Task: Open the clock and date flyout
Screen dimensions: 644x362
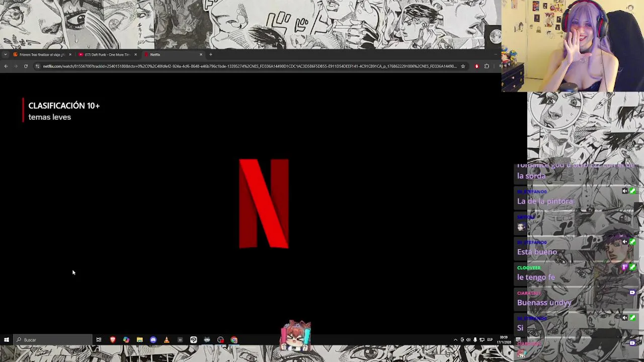Action: point(504,340)
